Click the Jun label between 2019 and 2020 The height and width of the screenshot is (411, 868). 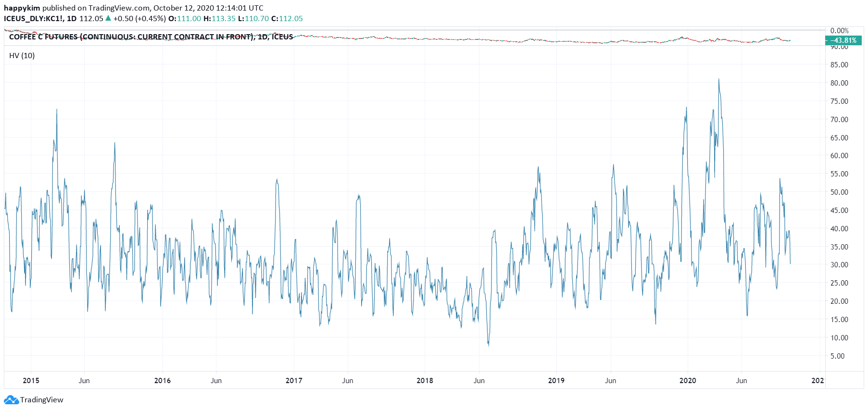tap(610, 381)
